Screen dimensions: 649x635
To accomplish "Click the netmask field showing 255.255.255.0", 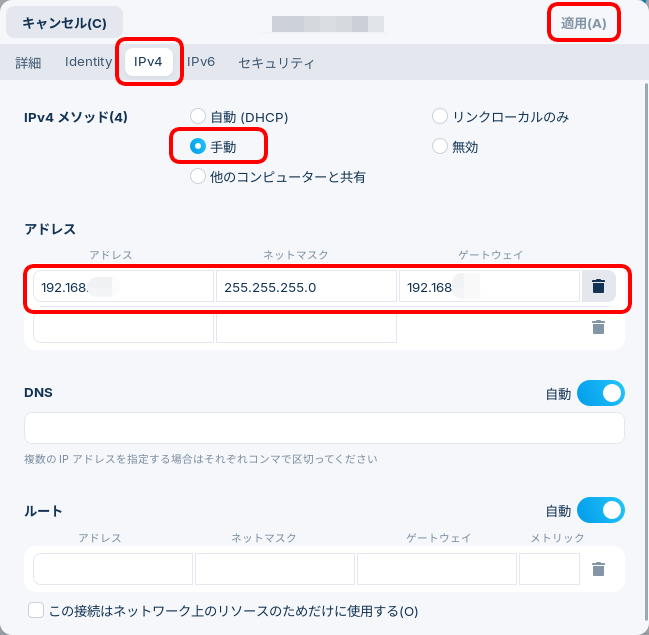I will [x=306, y=286].
